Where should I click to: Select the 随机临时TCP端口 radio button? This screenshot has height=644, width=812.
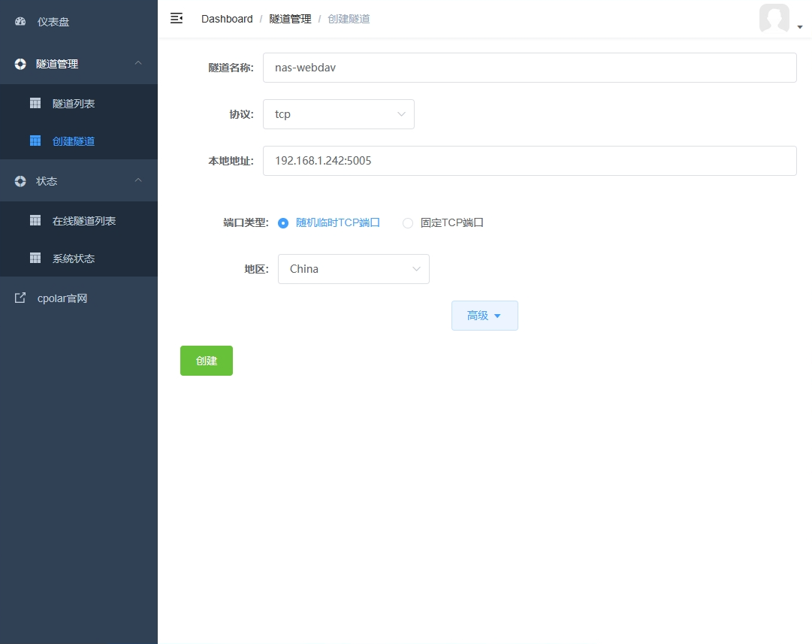[x=282, y=222]
